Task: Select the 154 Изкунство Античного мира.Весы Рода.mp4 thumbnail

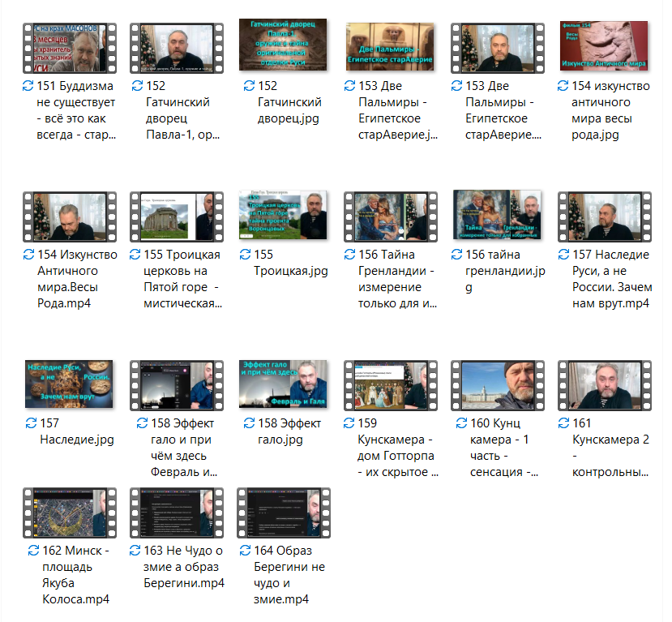Action: (x=70, y=217)
